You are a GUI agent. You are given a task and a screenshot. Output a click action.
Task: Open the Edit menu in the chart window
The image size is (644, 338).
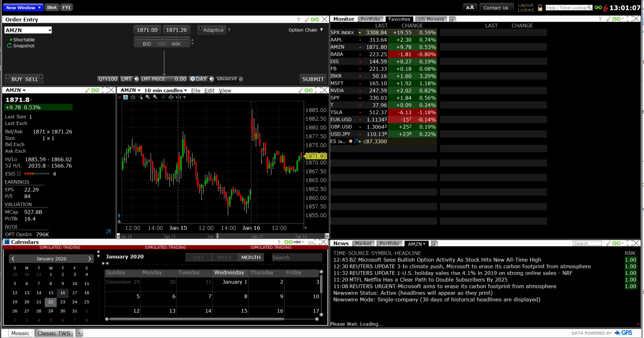(x=209, y=90)
